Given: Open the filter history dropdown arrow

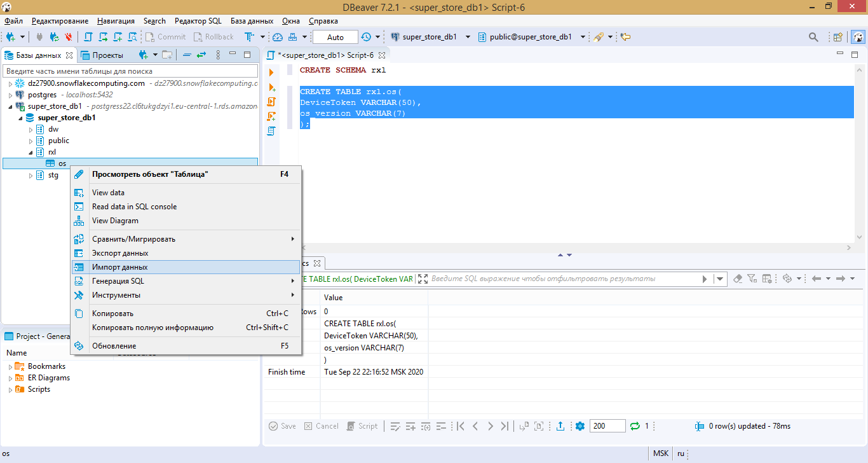Looking at the screenshot, I should [x=720, y=279].
